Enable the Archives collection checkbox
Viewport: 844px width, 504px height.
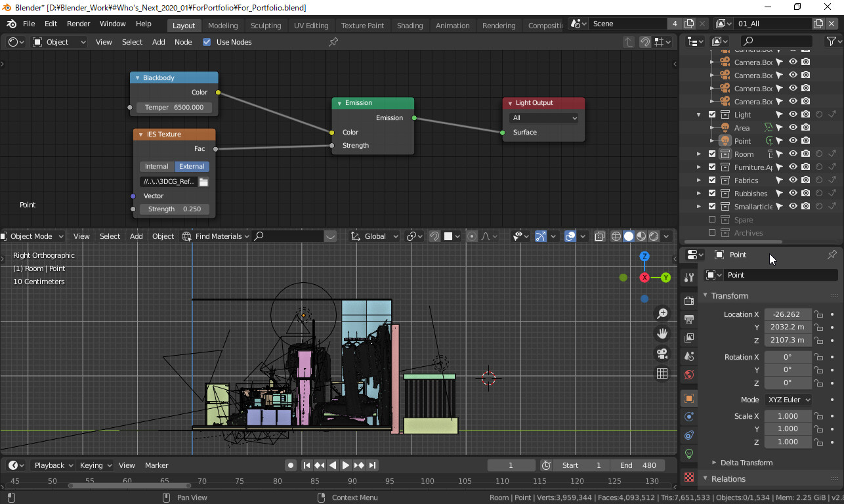(x=712, y=232)
